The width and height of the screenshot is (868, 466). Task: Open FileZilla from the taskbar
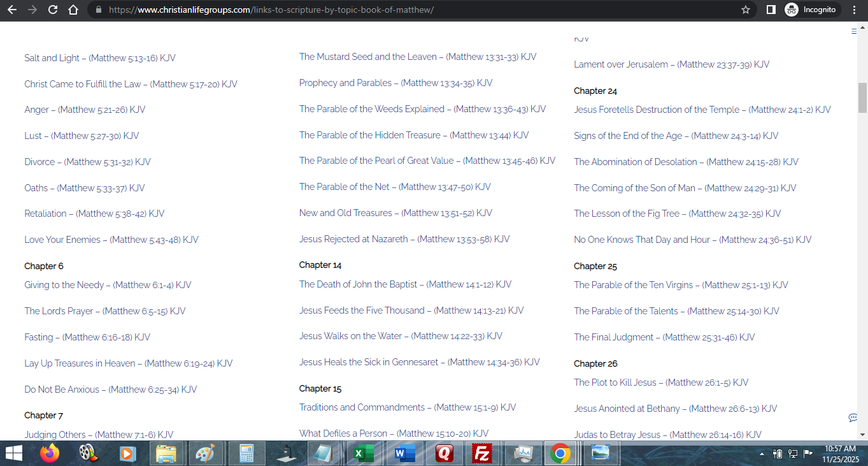coord(481,453)
